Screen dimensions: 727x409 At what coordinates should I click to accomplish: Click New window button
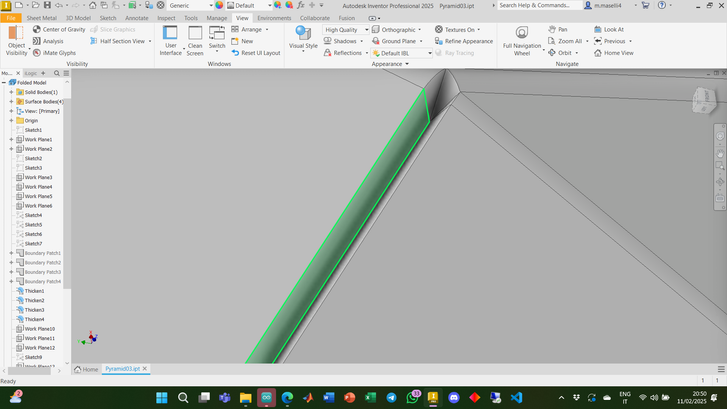point(242,41)
